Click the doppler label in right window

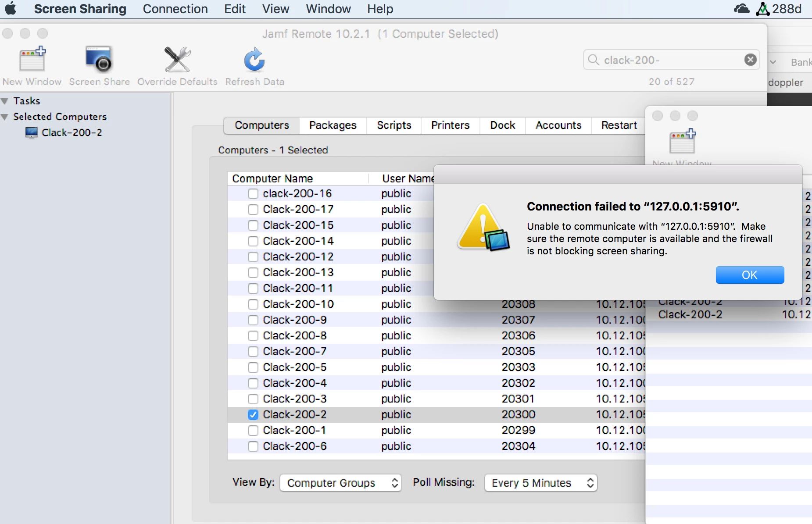pos(786,83)
